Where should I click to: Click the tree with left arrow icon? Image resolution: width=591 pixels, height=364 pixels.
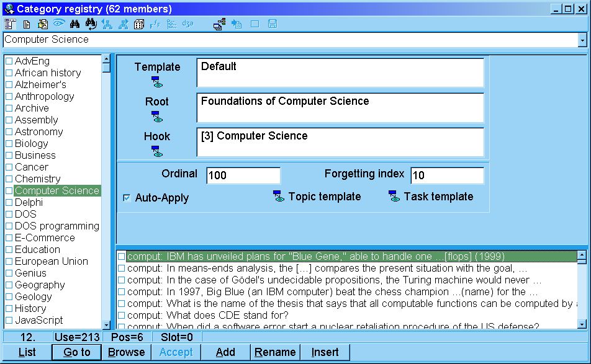tap(107, 24)
